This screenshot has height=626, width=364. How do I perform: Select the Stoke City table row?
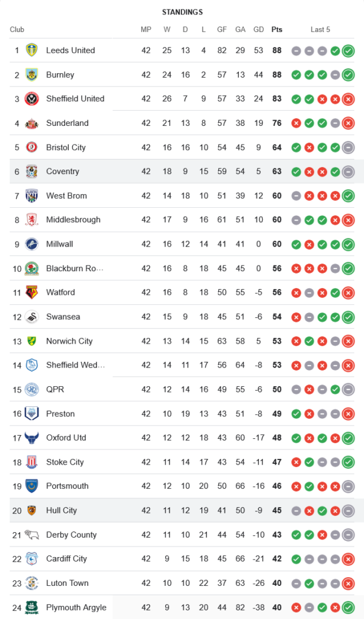click(182, 462)
